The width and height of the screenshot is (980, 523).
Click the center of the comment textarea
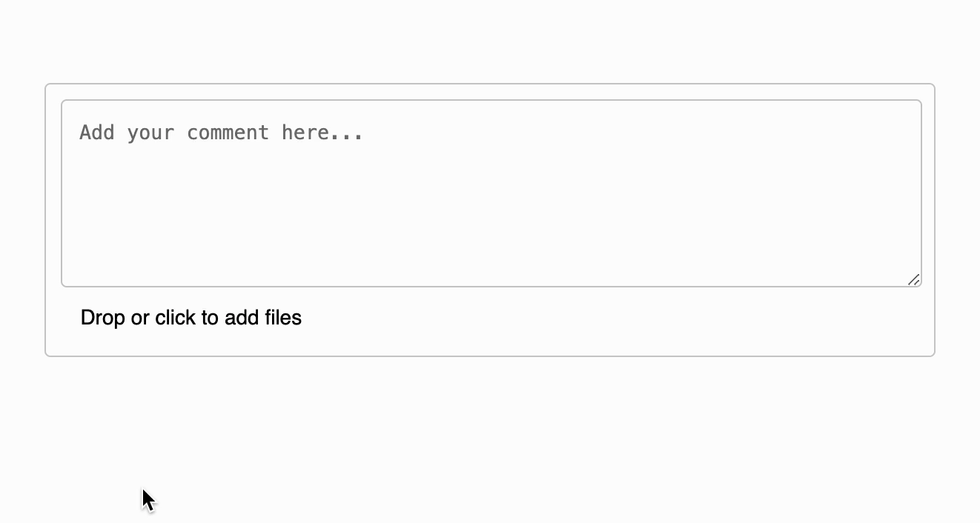tap(491, 193)
